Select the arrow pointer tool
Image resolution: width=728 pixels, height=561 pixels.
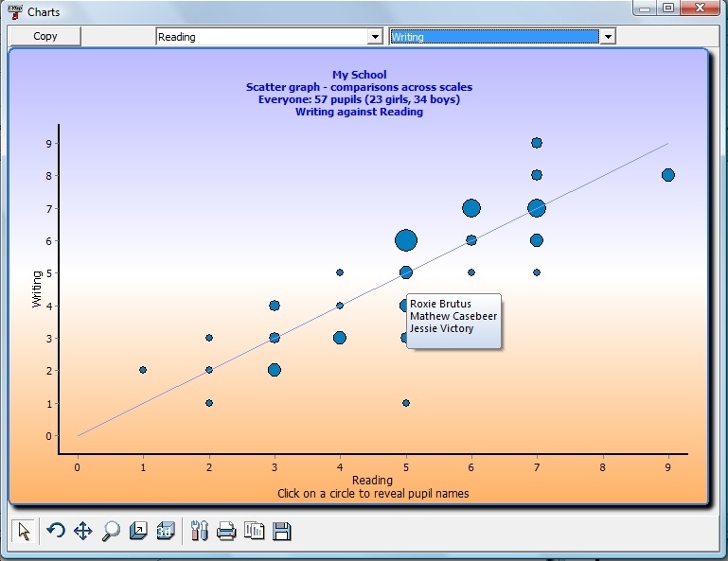24,531
